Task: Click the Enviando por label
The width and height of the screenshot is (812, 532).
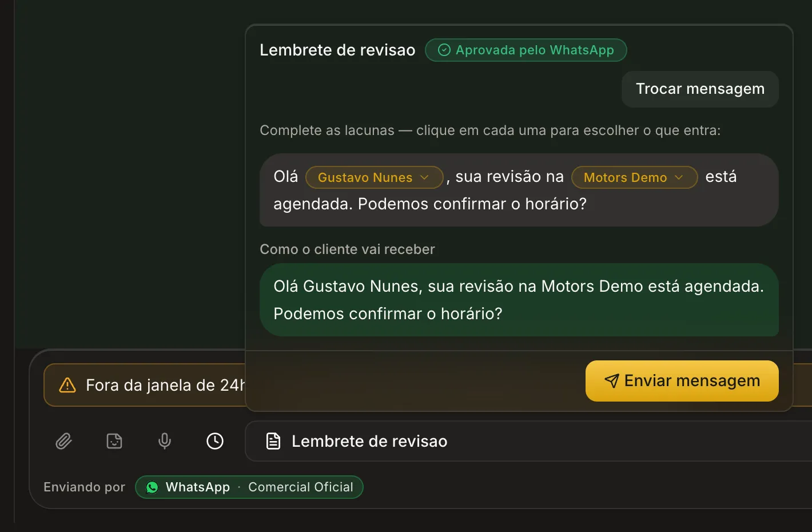Action: 84,487
